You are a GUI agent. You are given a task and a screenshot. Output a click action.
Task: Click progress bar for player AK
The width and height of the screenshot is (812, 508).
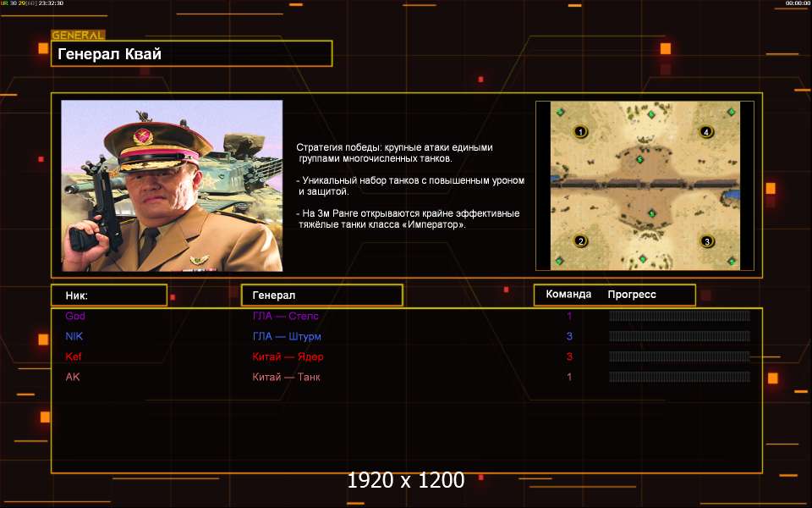[x=679, y=377]
